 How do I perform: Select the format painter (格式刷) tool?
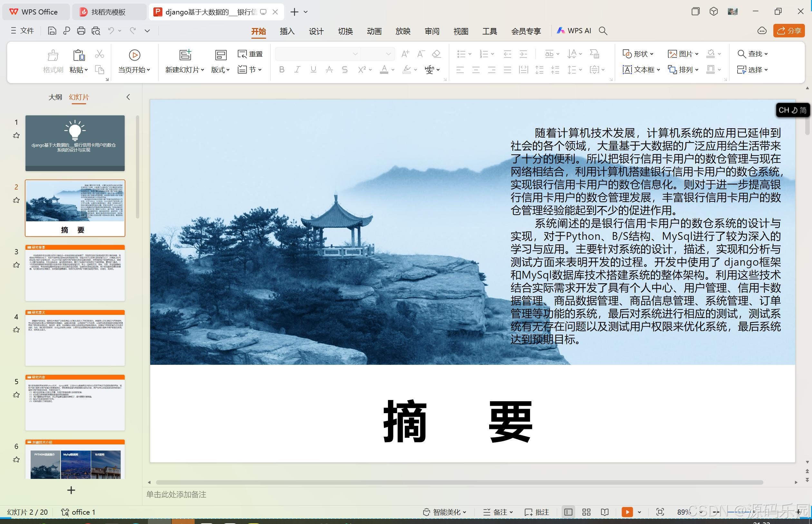[x=53, y=61]
